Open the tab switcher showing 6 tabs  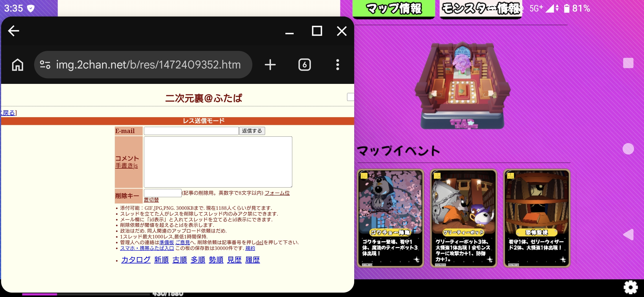[x=304, y=65]
